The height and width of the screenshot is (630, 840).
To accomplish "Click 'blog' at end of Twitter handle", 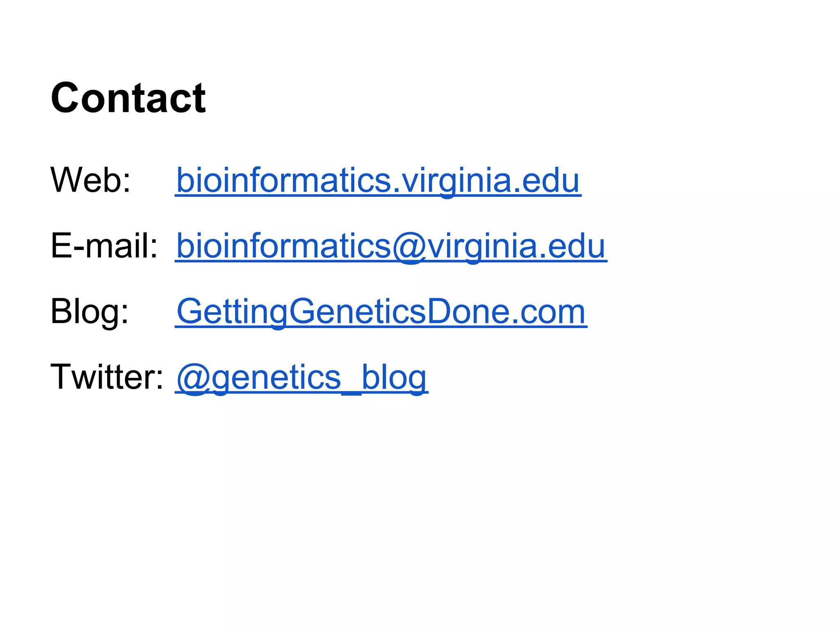I will click(394, 378).
